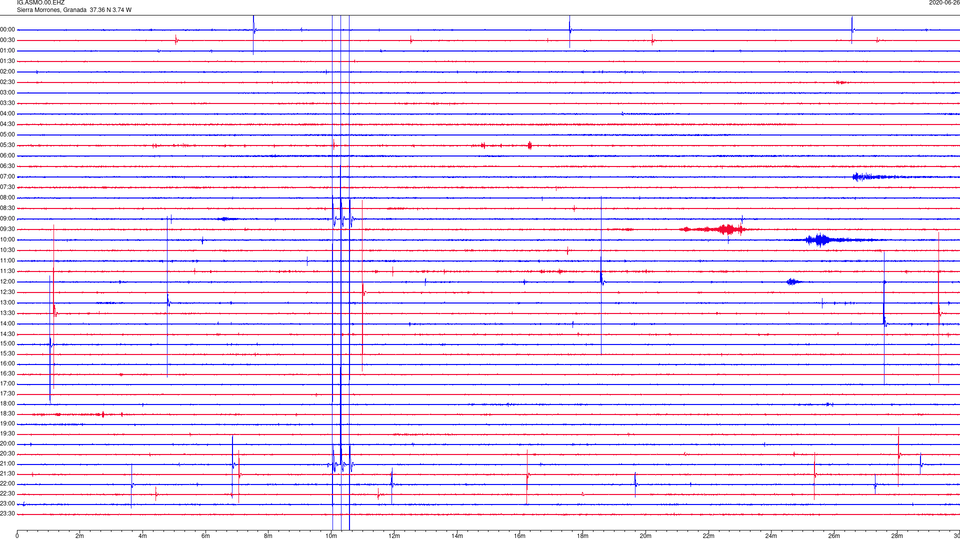Select the 19:00 trace time label
This screenshot has height=540, width=960.
[8, 424]
